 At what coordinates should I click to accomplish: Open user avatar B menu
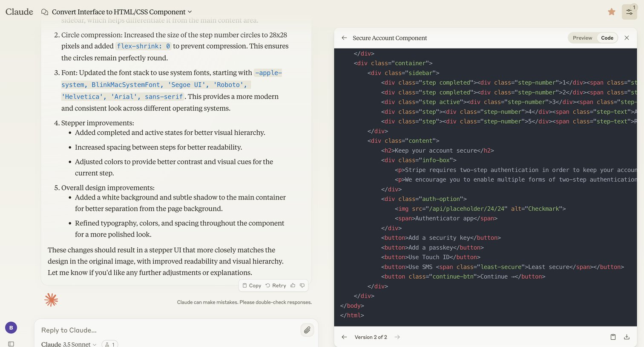click(x=11, y=328)
